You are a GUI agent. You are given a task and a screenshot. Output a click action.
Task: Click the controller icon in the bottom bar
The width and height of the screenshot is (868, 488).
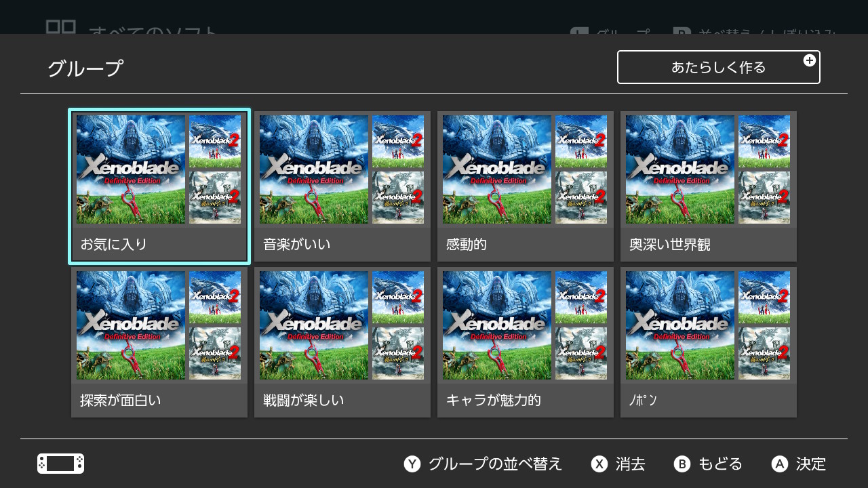coord(60,464)
